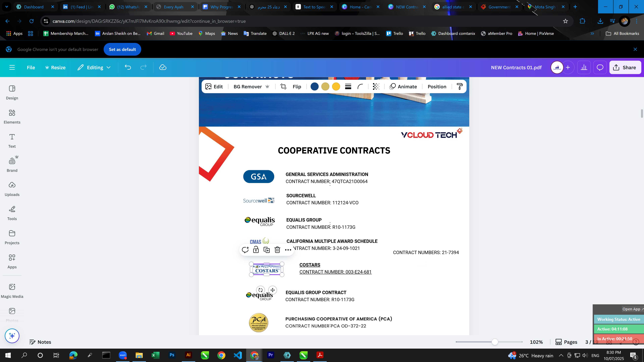644x362 pixels.
Task: Check cloud save status icon
Action: click(x=163, y=67)
